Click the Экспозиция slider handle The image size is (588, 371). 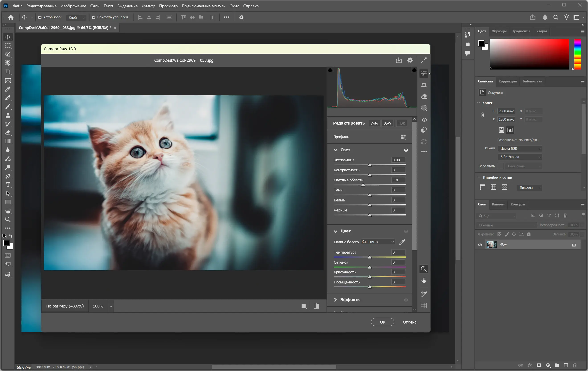(x=370, y=165)
